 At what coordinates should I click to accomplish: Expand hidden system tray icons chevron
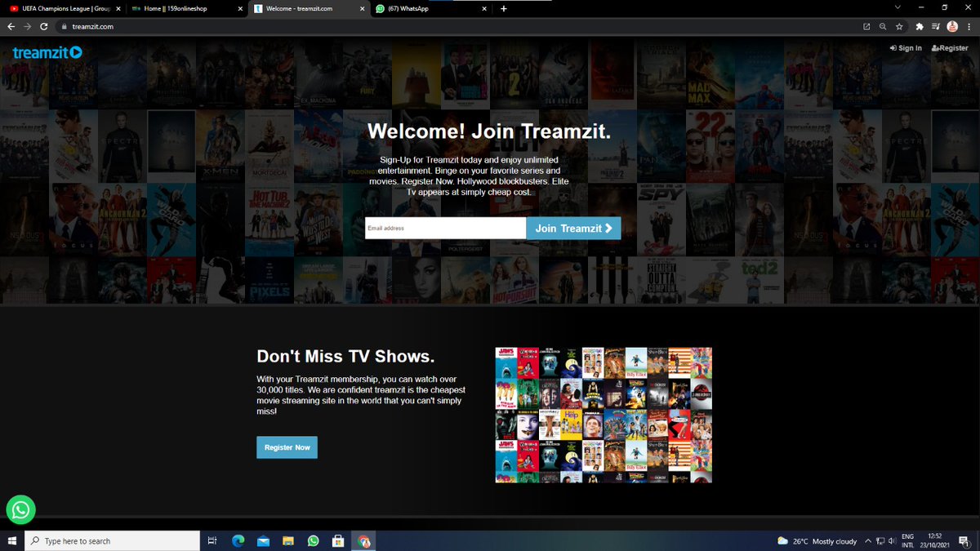pos(869,540)
